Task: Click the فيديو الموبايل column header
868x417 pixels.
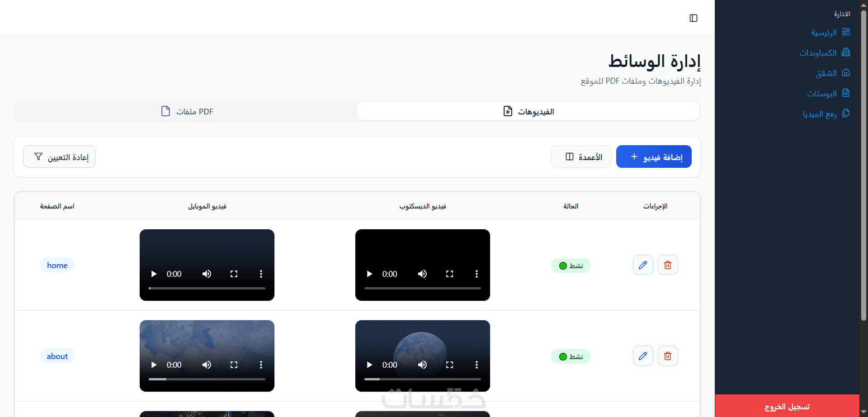Action: [207, 206]
